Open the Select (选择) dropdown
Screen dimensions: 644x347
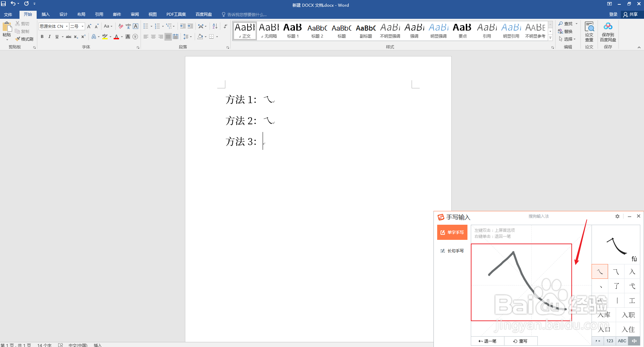(567, 39)
